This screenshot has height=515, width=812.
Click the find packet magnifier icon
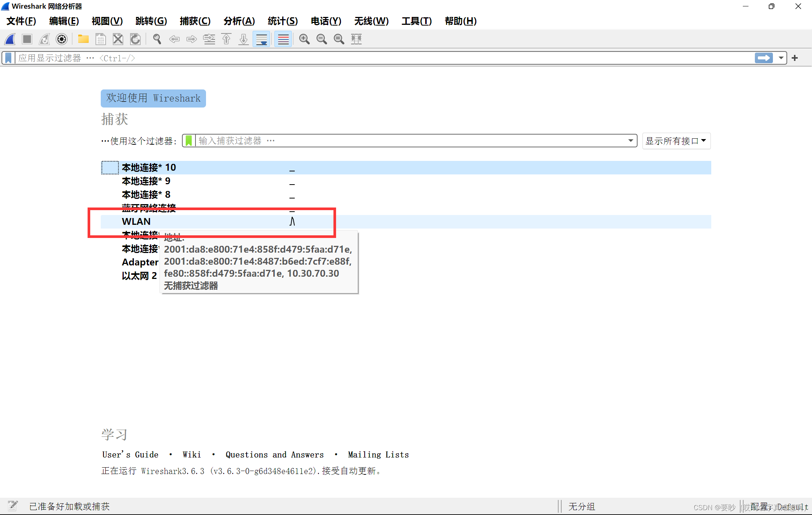tap(157, 39)
